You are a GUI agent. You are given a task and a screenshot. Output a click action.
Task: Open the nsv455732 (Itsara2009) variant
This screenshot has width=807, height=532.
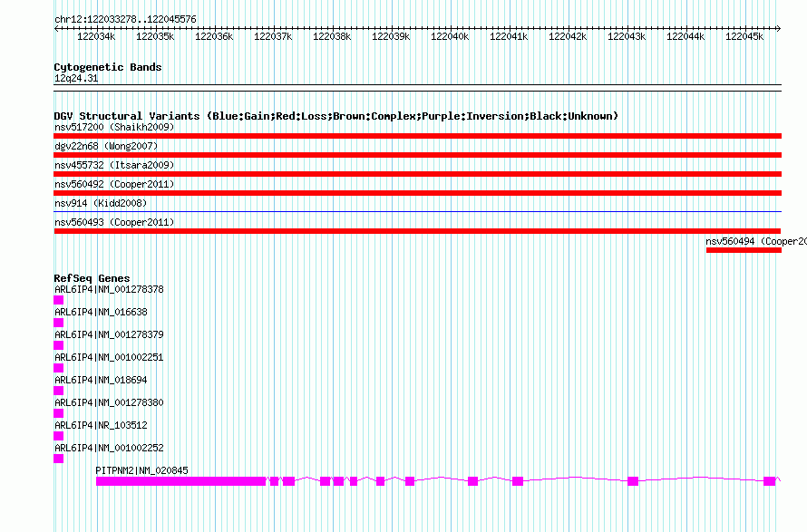(x=114, y=165)
